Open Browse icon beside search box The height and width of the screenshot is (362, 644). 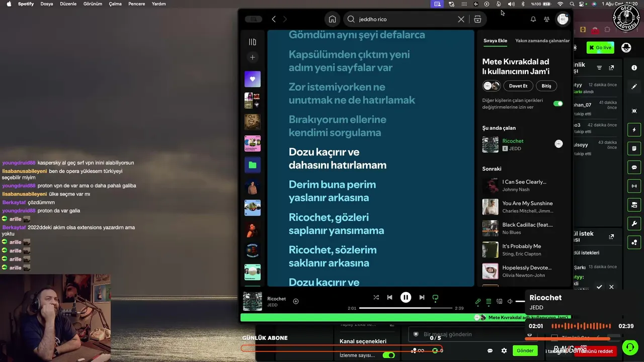pyautogui.click(x=477, y=19)
